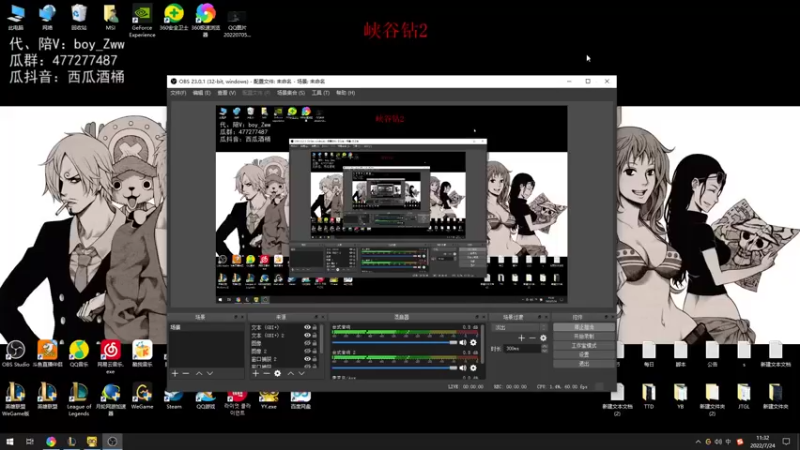
Task: Open settings gear for first mixer channel
Action: (x=473, y=342)
